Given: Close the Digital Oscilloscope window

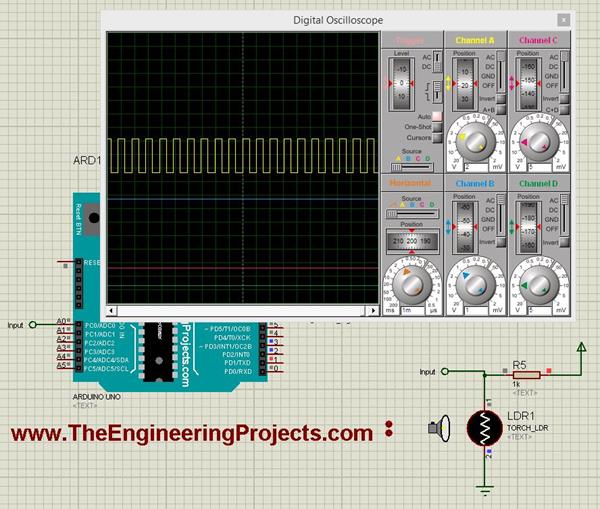Looking at the screenshot, I should [564, 19].
